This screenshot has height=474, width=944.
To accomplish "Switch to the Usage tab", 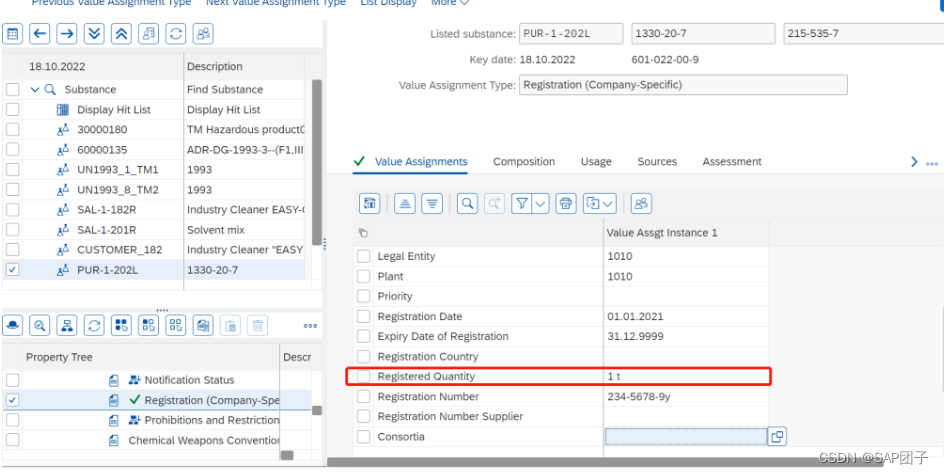I will (x=596, y=161).
